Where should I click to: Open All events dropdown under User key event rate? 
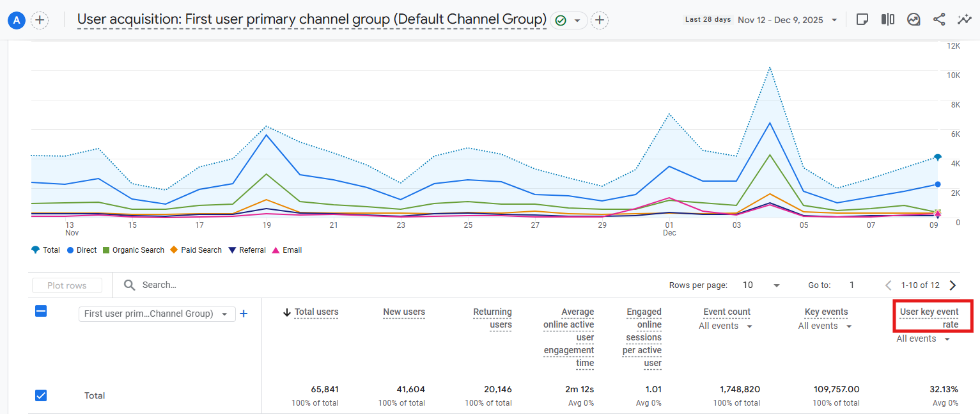[x=923, y=339]
